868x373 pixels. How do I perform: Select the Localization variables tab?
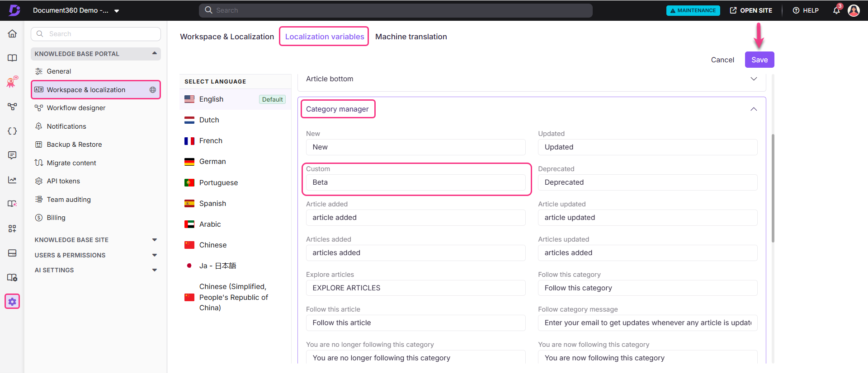point(325,37)
